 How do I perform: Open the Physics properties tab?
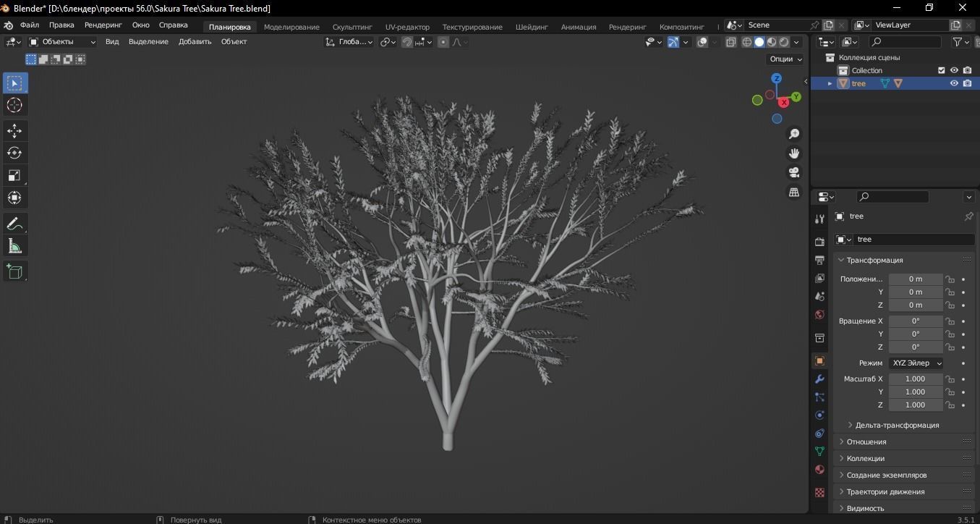coord(819,415)
